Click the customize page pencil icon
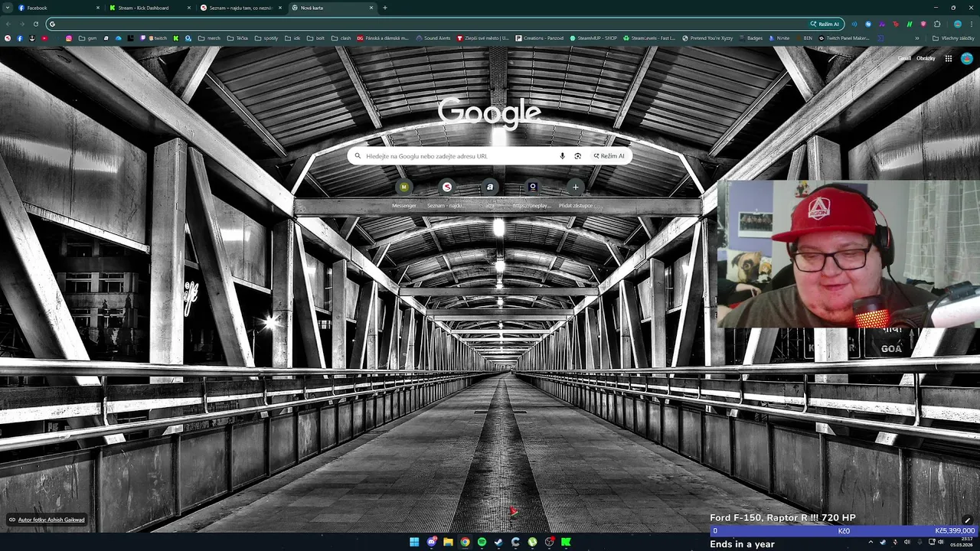The image size is (980, 551). (968, 520)
